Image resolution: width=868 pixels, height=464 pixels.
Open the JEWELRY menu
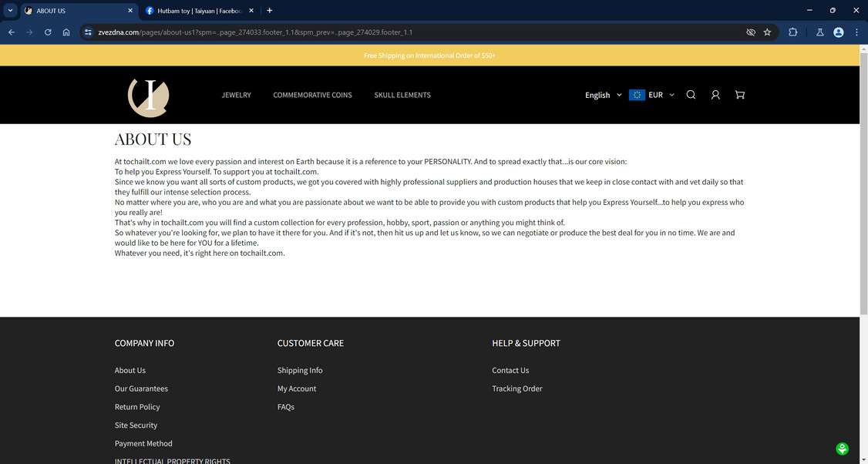pyautogui.click(x=237, y=95)
